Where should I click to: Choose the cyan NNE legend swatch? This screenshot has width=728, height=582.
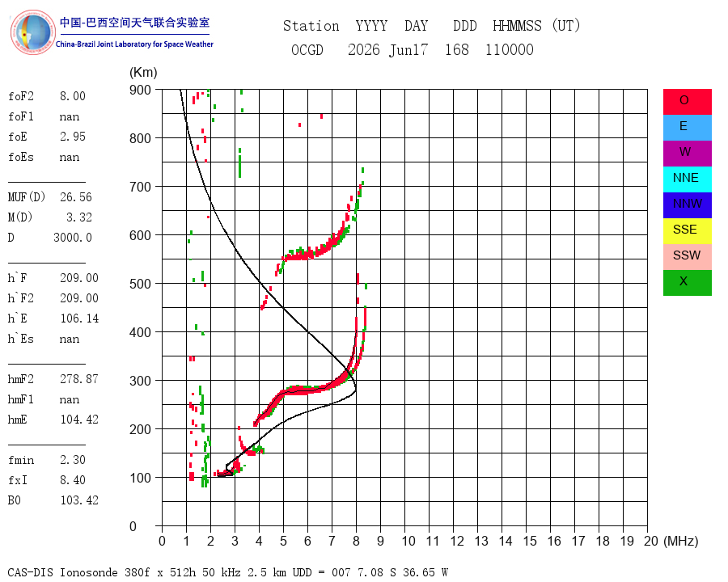[687, 179]
